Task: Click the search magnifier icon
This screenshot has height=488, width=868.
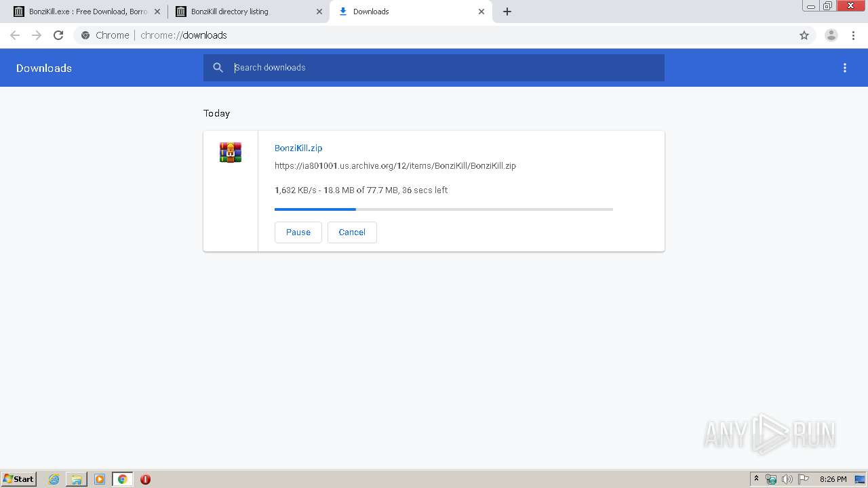Action: pyautogui.click(x=218, y=68)
